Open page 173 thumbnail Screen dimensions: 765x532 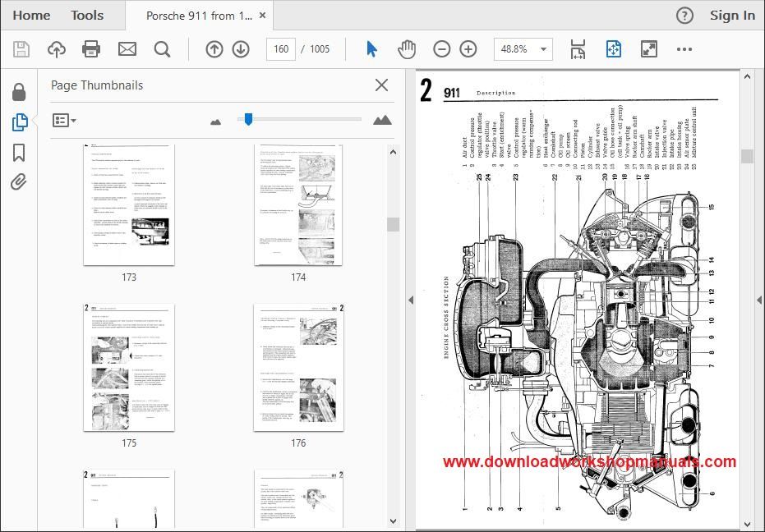129,204
